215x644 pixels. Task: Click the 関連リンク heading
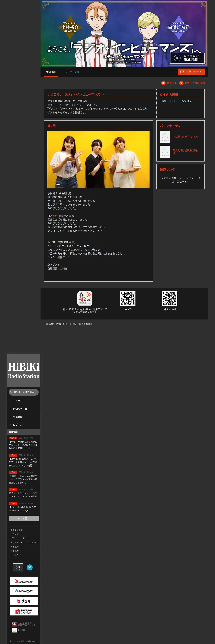[x=167, y=170]
